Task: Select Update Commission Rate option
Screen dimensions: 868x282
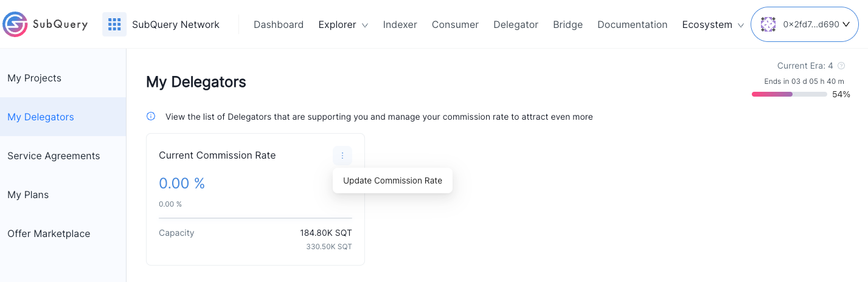Action: coord(392,181)
